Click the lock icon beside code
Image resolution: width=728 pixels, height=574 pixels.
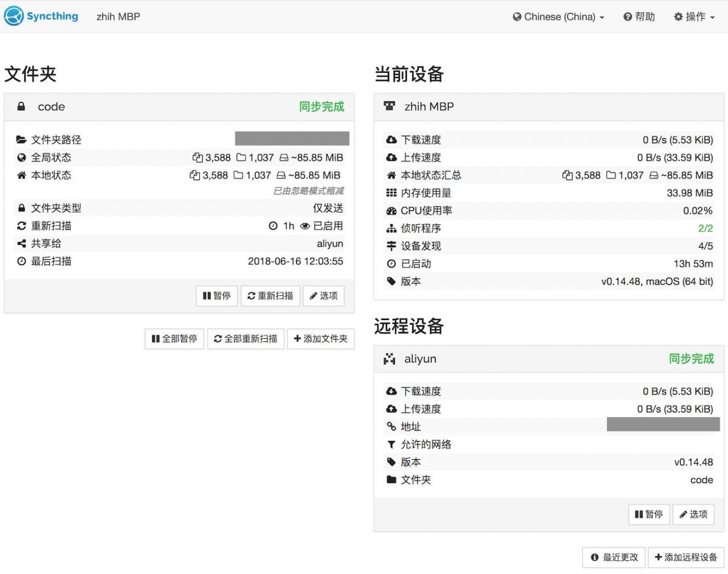21,106
